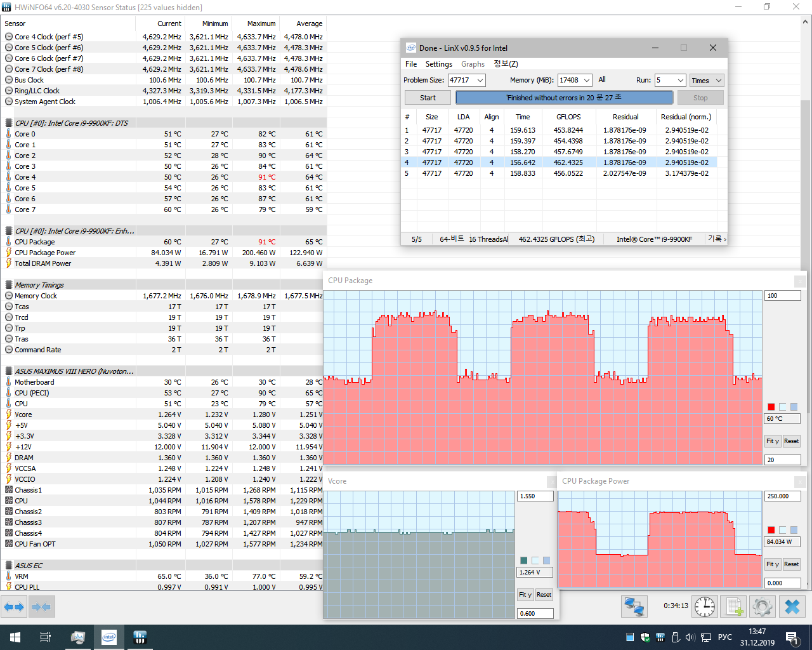This screenshot has width=812, height=650.
Task: Open HWiNFO remote network monitoring icon
Action: [x=634, y=607]
